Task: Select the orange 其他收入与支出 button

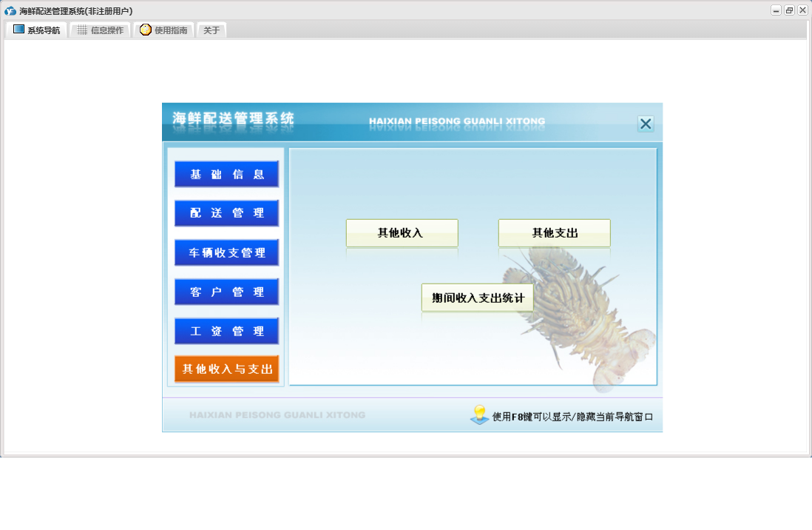Action: (x=227, y=369)
